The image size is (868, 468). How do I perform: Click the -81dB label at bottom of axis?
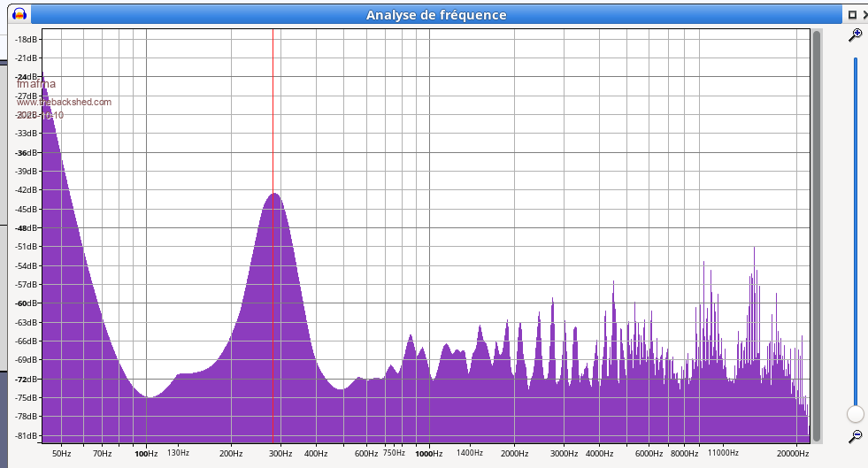27,435
